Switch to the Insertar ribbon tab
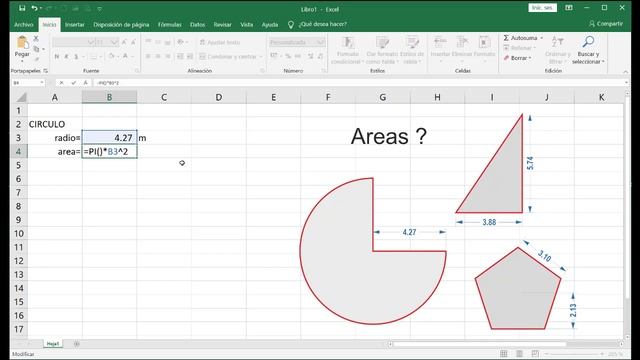 [75, 24]
